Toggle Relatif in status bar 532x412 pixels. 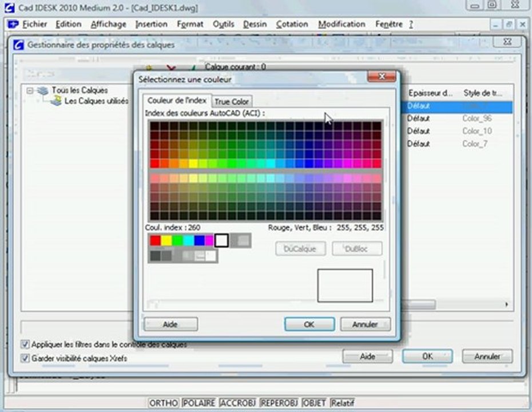coord(342,403)
